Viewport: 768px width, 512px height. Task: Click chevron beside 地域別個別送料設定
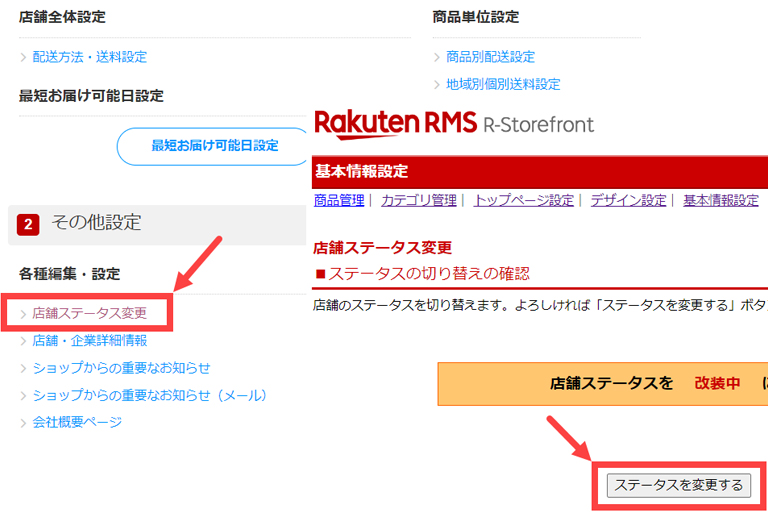coord(436,85)
